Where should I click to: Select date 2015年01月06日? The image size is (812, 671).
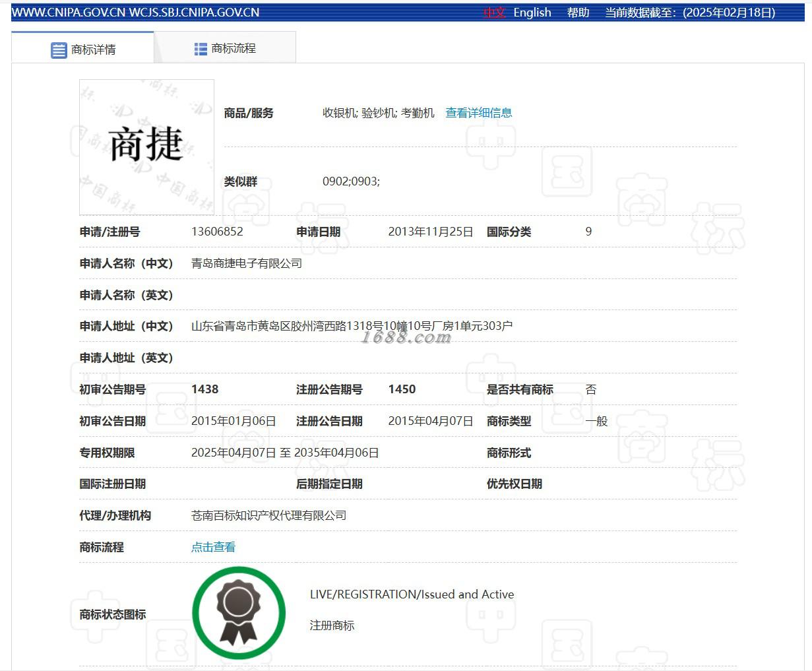[234, 421]
